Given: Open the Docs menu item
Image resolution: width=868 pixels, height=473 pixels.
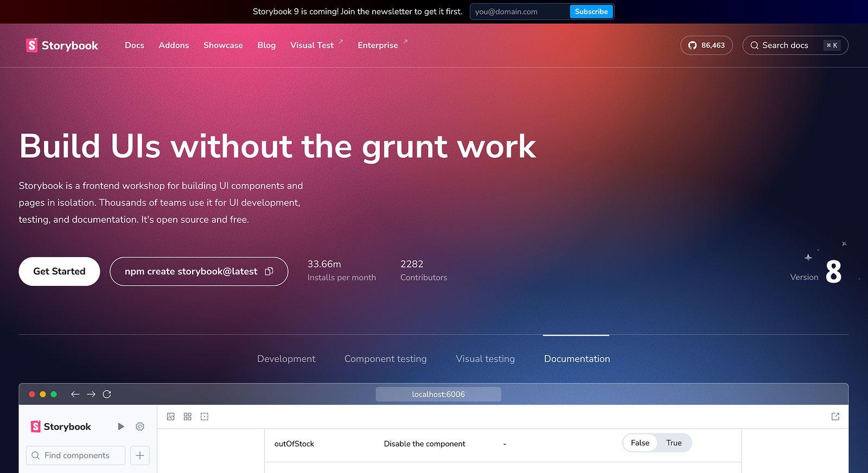Looking at the screenshot, I should pos(135,46).
